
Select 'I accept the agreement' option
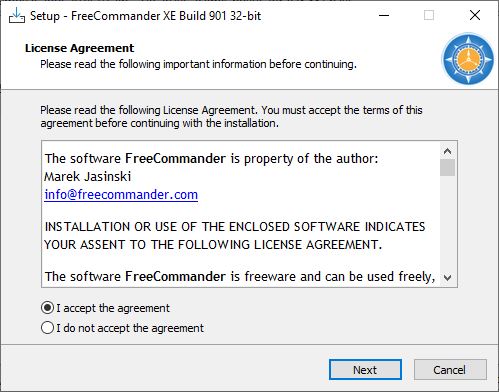pyautogui.click(x=105, y=308)
